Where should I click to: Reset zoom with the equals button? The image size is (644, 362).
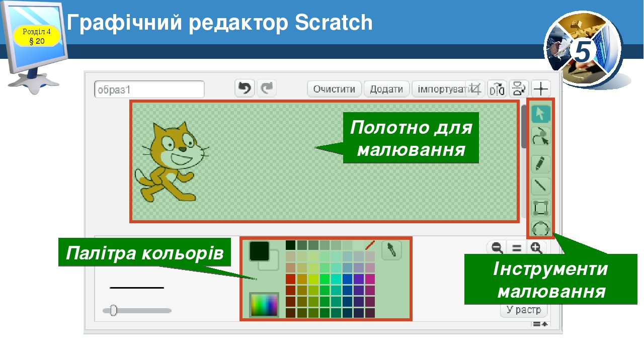pyautogui.click(x=516, y=247)
